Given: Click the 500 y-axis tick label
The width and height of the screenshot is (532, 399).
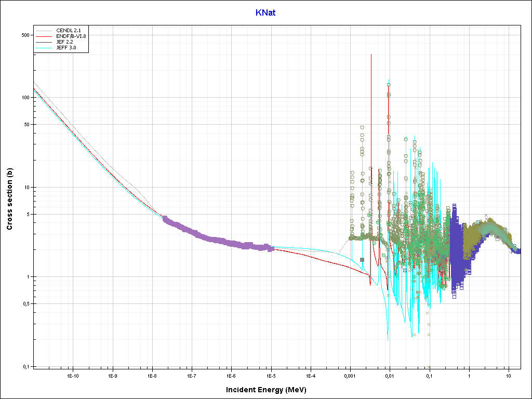Looking at the screenshot, I should pyautogui.click(x=24, y=35).
